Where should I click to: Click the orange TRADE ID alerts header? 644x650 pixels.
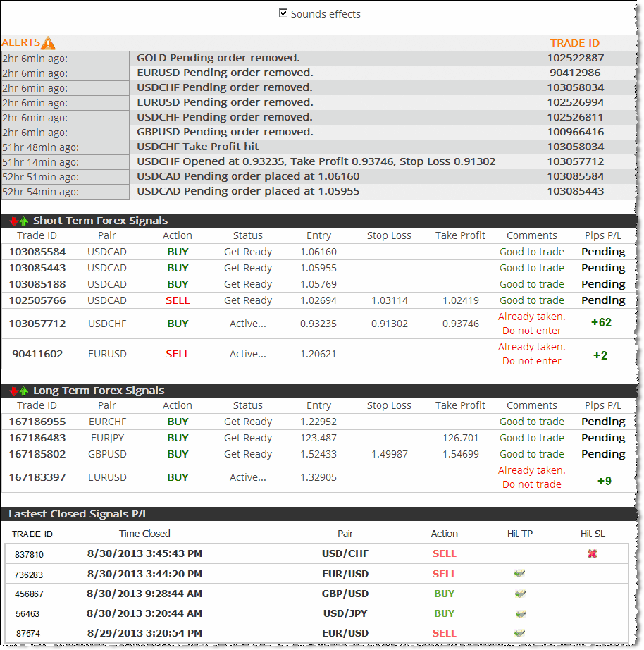click(x=575, y=43)
